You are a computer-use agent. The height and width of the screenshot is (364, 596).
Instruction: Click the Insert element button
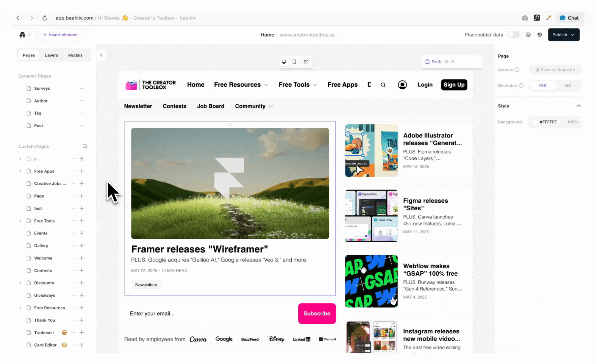(x=60, y=35)
